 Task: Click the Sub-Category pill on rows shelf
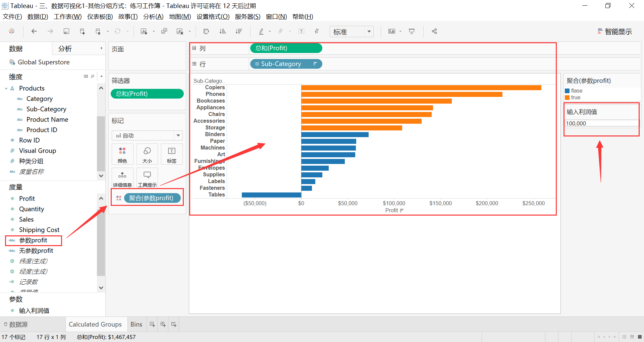286,64
